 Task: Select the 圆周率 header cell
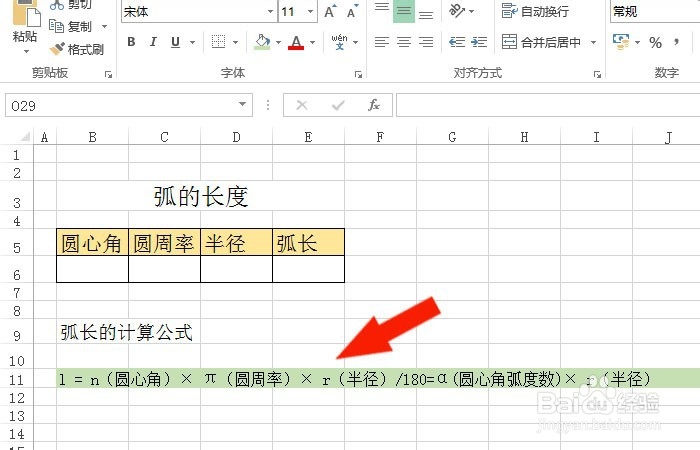point(164,242)
